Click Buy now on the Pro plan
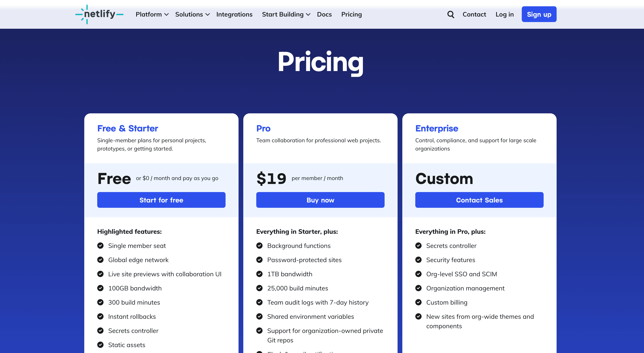 tap(320, 200)
